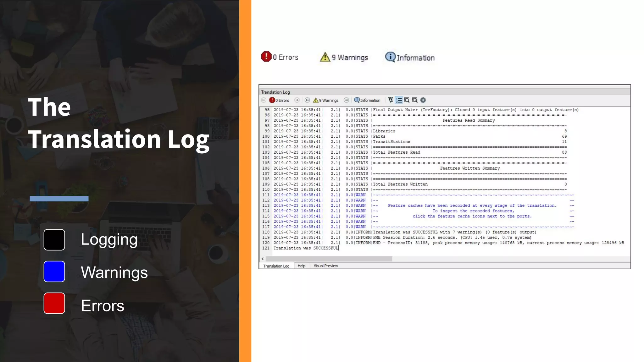Click the large red 0 Errors icon

point(266,57)
